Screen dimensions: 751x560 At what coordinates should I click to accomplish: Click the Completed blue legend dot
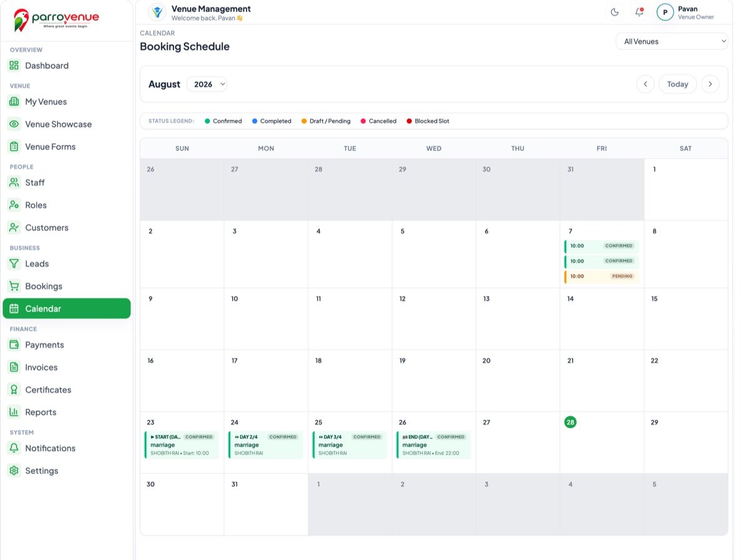pos(255,121)
